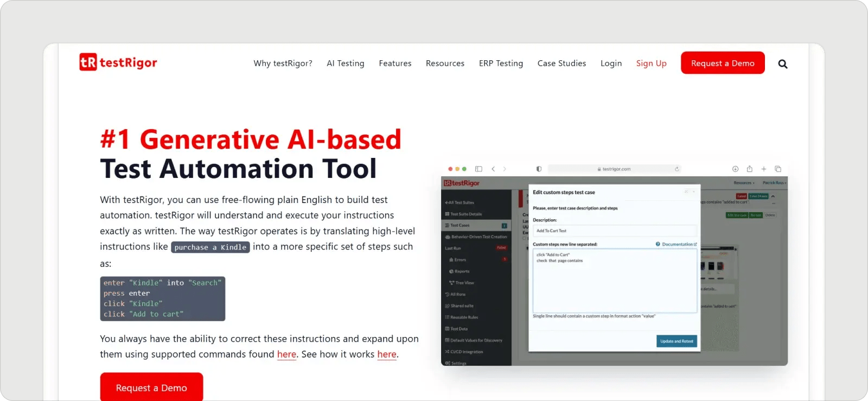Click the Description field with 'Add To Cart Test'
This screenshot has width=868, height=401.
pos(615,231)
